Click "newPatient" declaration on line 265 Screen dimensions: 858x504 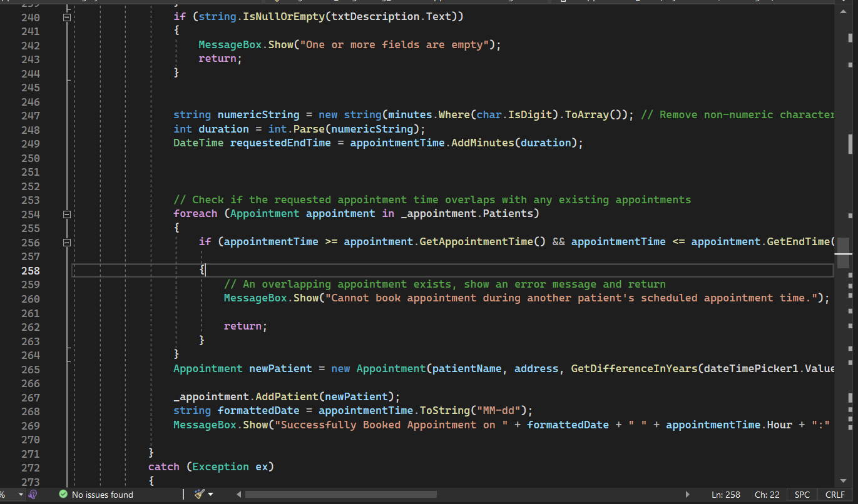point(280,368)
